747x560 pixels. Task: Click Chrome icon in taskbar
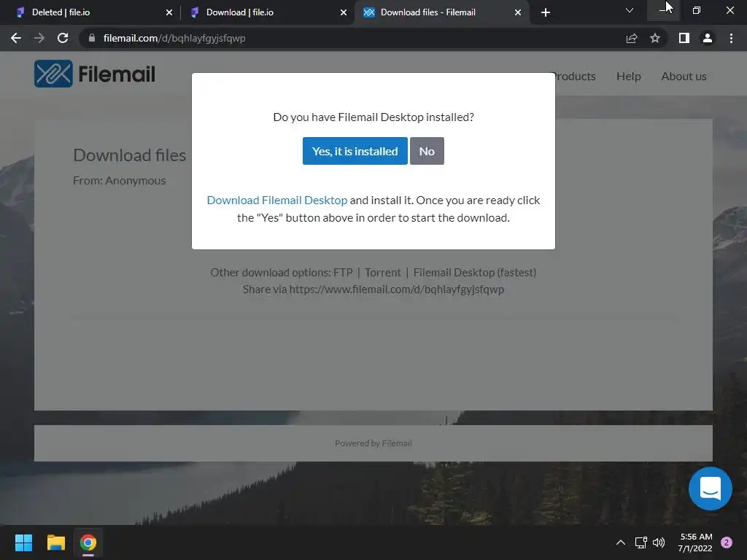(x=88, y=542)
